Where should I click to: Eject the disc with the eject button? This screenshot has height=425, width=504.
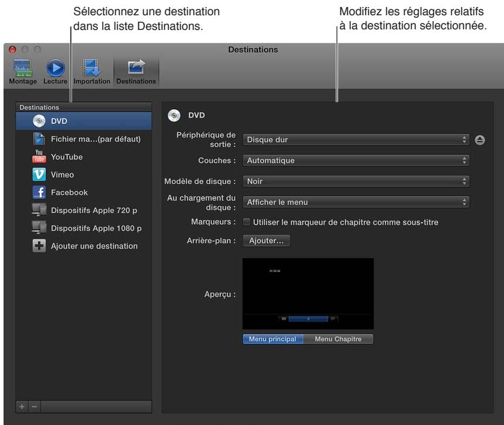point(480,140)
